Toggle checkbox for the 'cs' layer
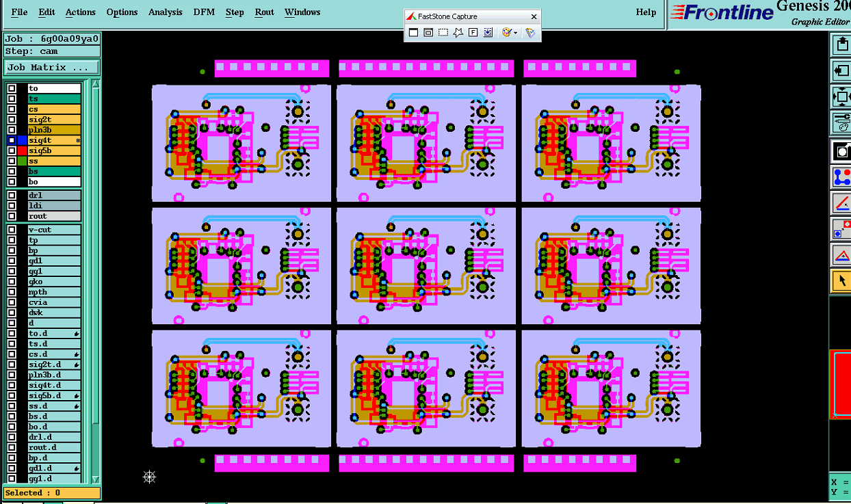This screenshot has width=851, height=504. click(12, 109)
